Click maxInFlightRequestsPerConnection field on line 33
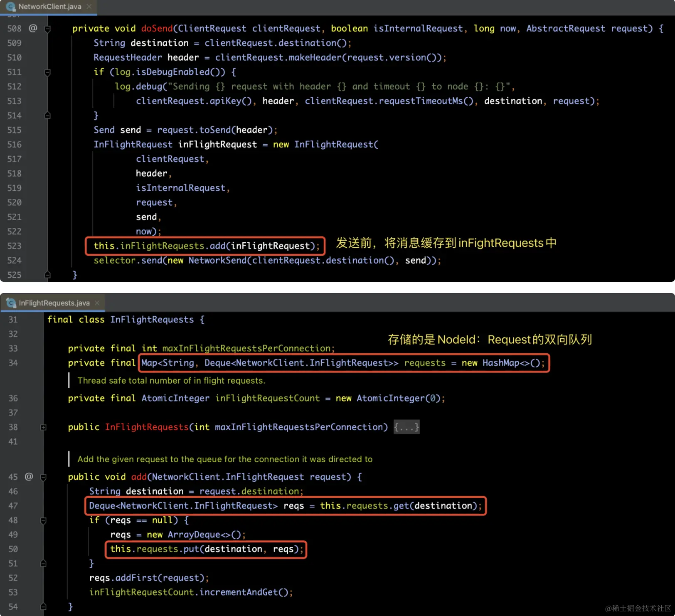This screenshot has width=675, height=616. coord(246,348)
